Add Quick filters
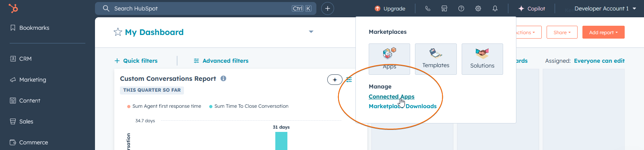Image resolution: width=644 pixels, height=150 pixels. click(x=136, y=61)
